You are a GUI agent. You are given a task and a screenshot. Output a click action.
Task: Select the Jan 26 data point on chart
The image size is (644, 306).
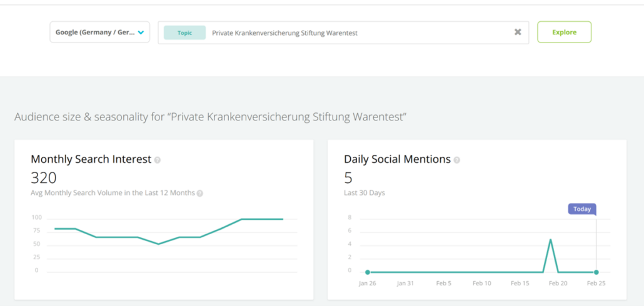[x=368, y=272]
